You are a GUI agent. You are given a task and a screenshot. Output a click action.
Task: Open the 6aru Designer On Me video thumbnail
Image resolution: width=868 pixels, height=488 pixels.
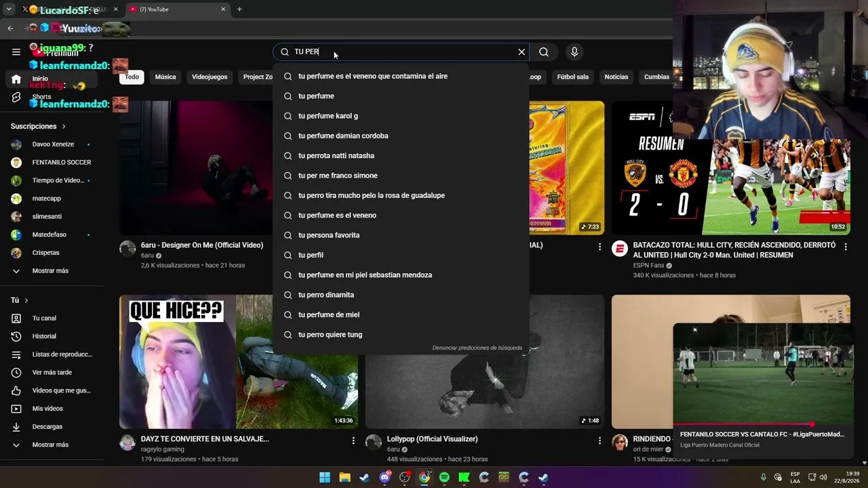pyautogui.click(x=196, y=168)
